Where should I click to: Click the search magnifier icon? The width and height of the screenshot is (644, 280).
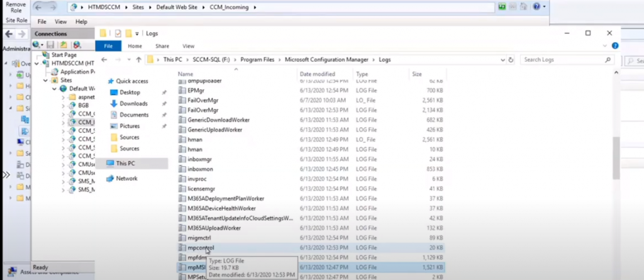pos(608,60)
